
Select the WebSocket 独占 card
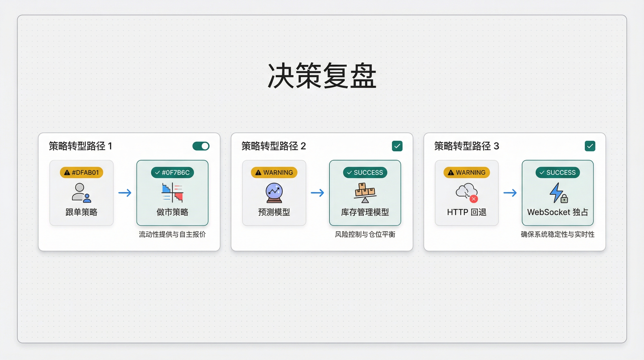[557, 212]
